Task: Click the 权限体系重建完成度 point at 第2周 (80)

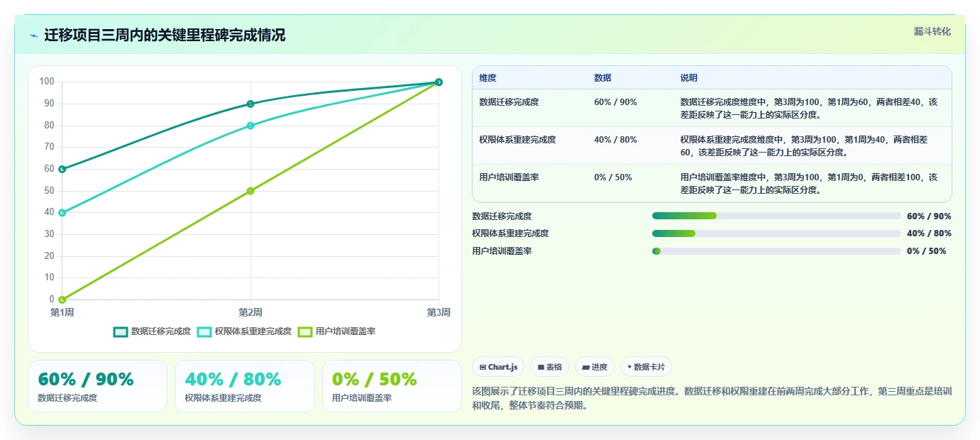Action: (250, 126)
